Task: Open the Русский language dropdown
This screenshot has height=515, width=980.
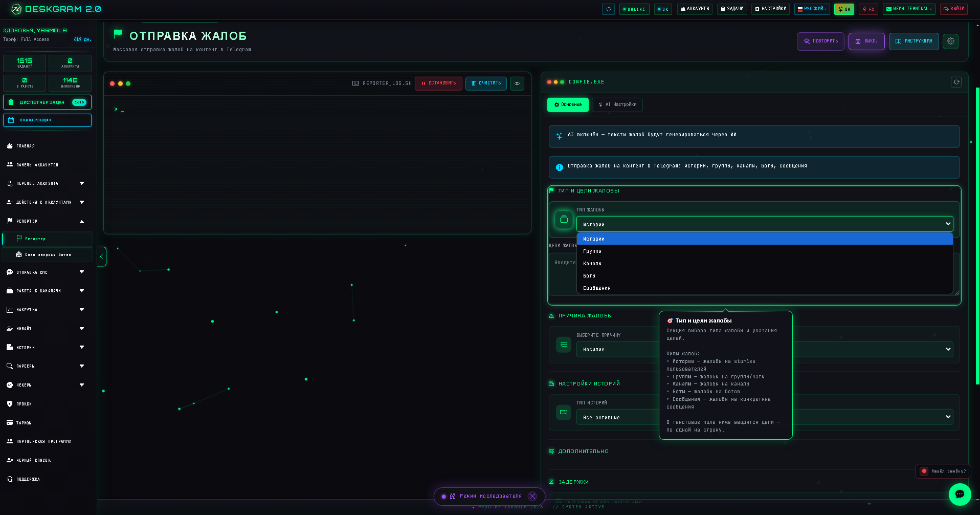Action: [x=812, y=9]
